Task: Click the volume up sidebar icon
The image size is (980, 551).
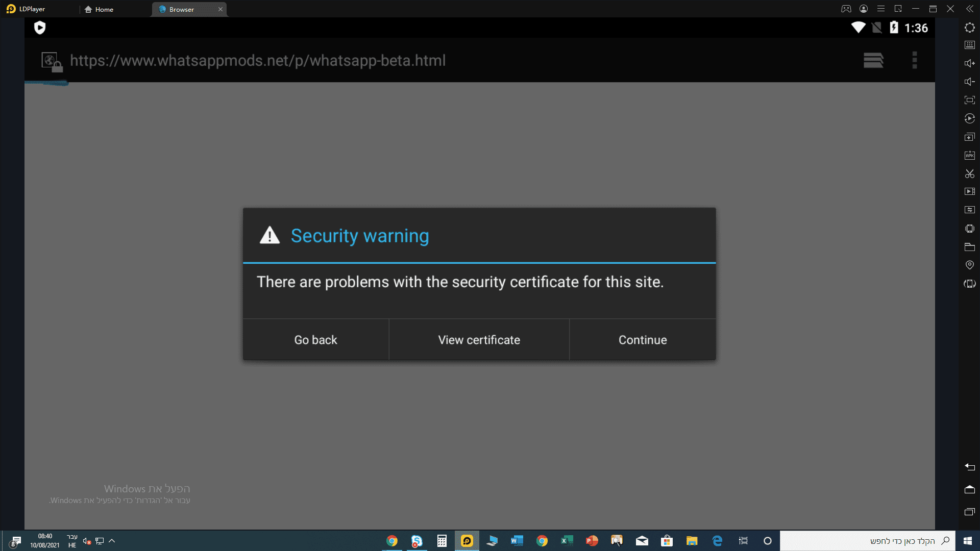Action: point(970,63)
